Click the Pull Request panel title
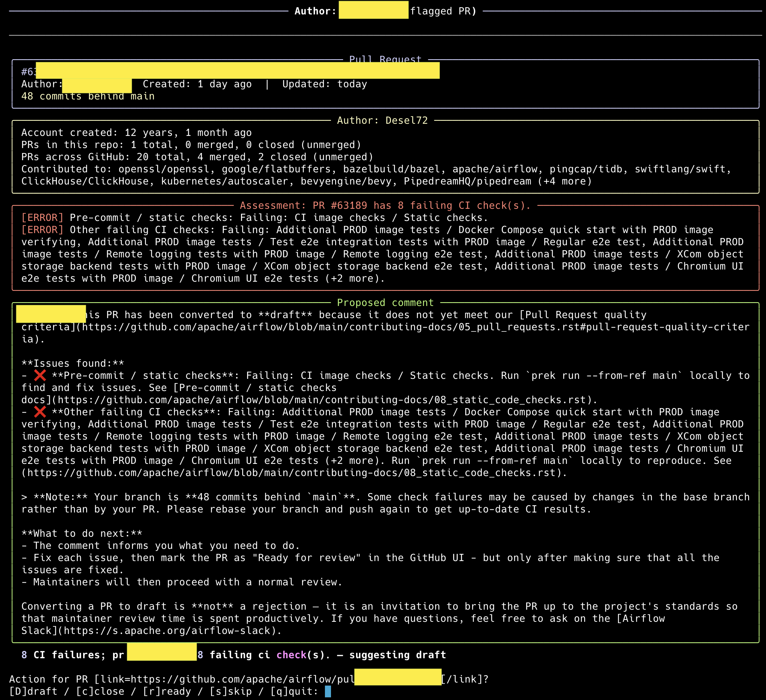 point(385,60)
